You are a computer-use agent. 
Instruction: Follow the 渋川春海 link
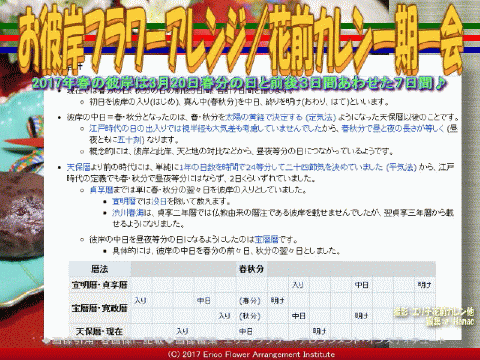pyautogui.click(x=128, y=213)
